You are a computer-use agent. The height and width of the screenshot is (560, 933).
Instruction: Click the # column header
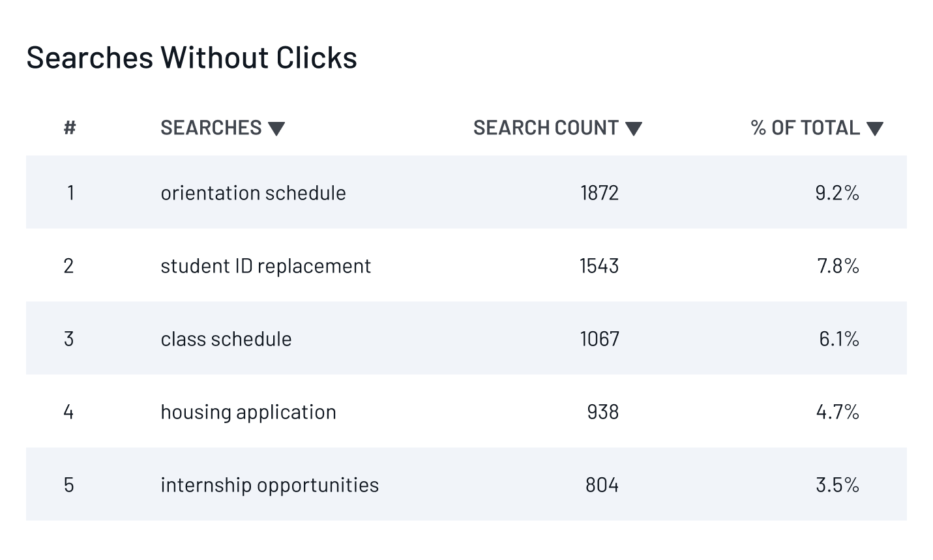coord(69,128)
